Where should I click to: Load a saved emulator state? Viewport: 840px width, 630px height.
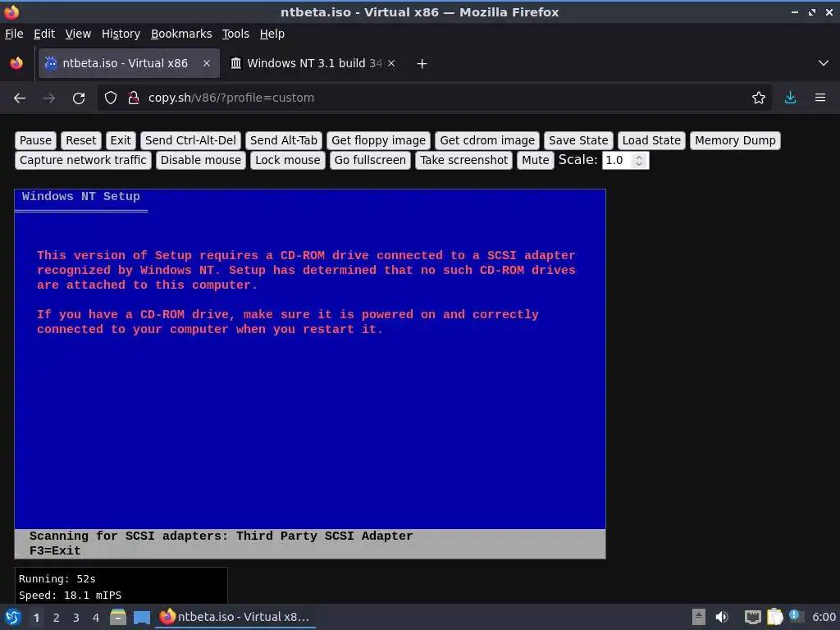point(651,140)
